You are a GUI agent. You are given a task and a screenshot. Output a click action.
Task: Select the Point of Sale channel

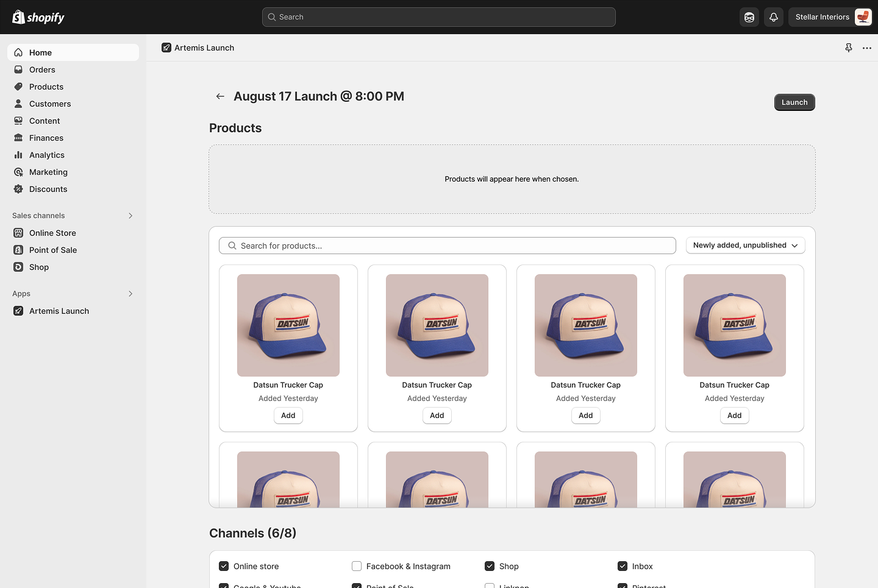52,250
